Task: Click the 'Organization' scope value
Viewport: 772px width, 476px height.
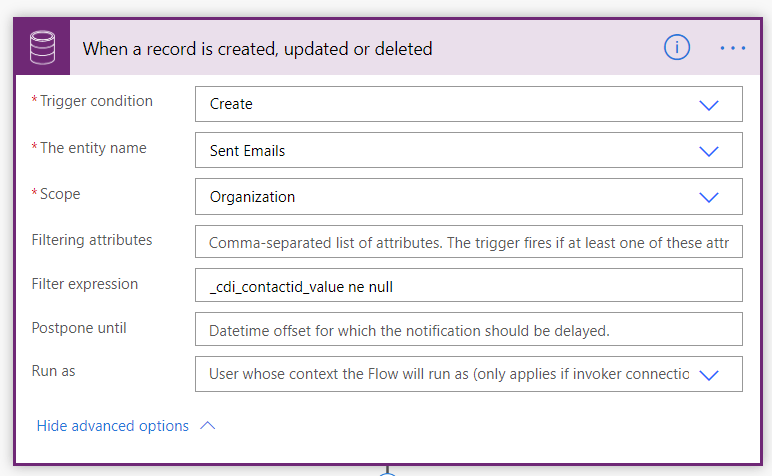Action: pyautogui.click(x=252, y=197)
